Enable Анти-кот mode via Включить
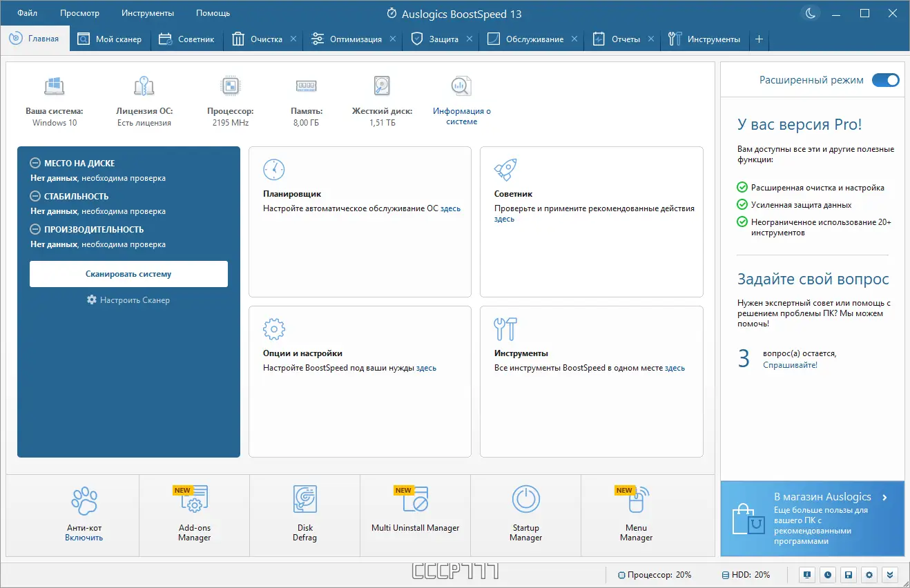This screenshot has height=588, width=910. (x=84, y=538)
